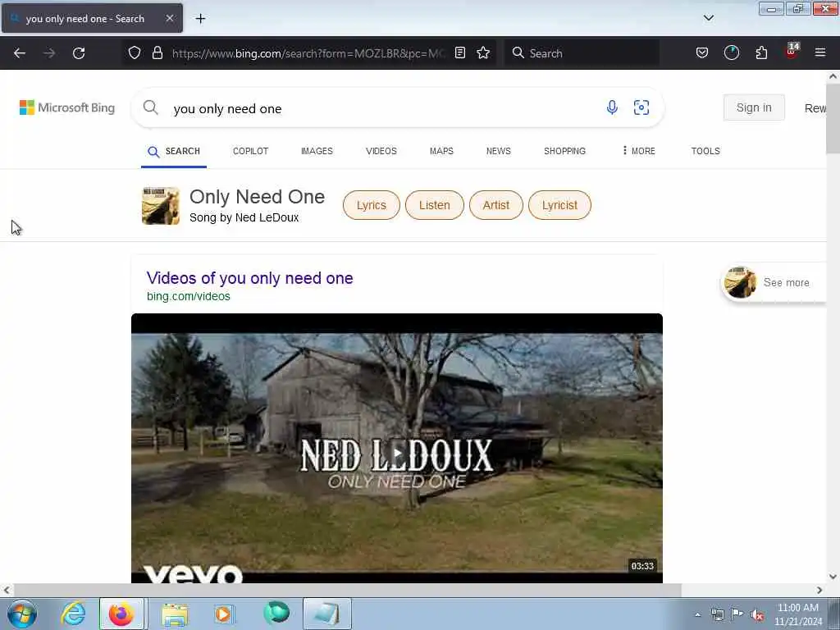Click the Lyrics pill button
The image size is (840, 630).
coord(372,205)
